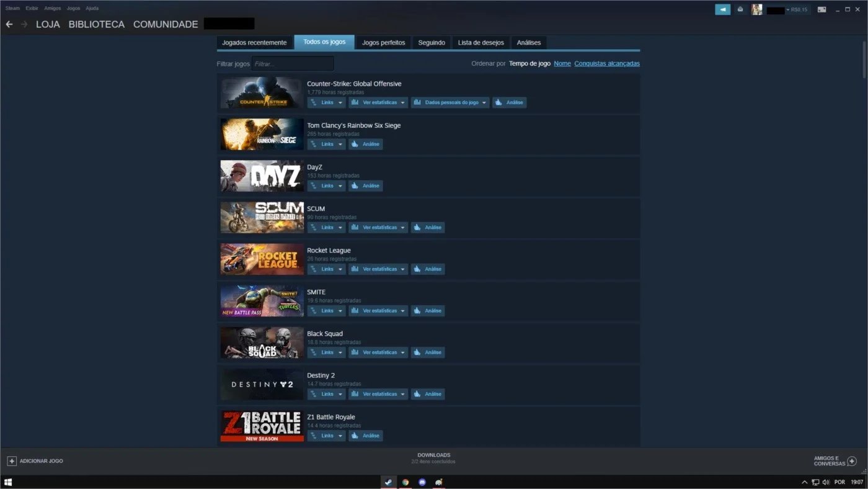Open the Rocket League thumbnail
This screenshot has width=868, height=489.
tap(262, 259)
